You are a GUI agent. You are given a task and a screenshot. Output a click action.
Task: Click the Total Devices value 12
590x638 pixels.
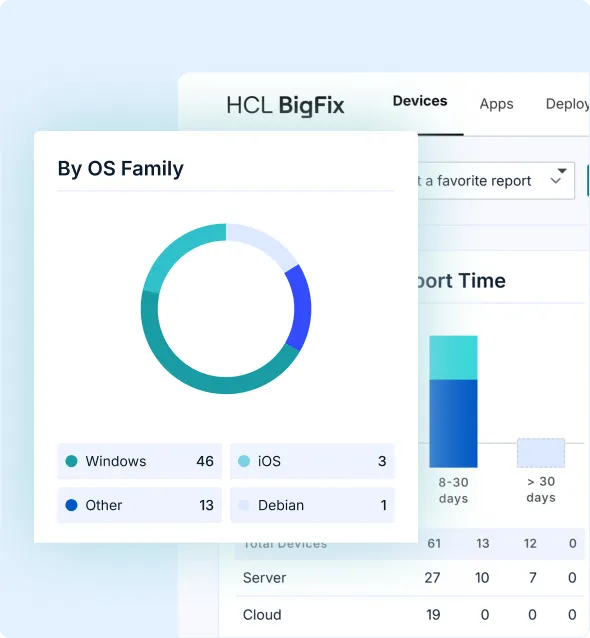pyautogui.click(x=530, y=544)
